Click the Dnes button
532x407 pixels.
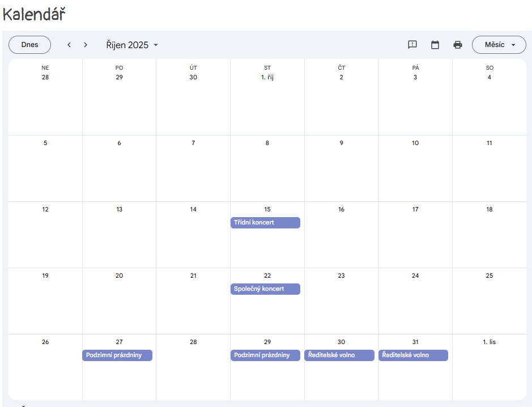pos(29,45)
